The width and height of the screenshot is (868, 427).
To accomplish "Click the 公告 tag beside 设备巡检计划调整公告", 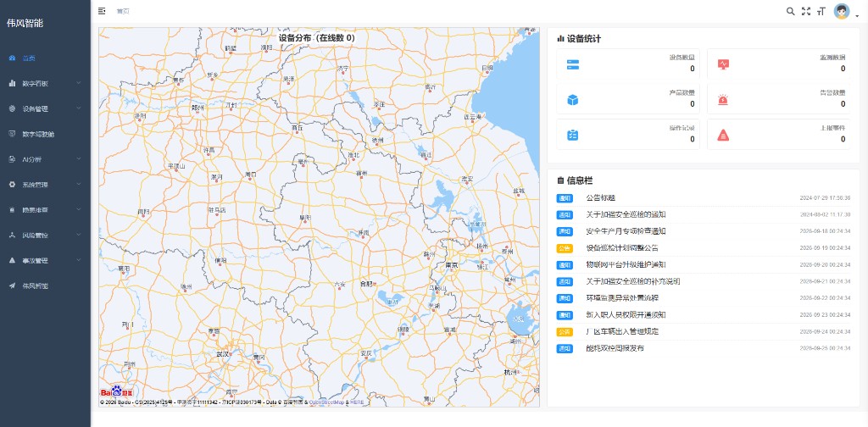I will [565, 247].
